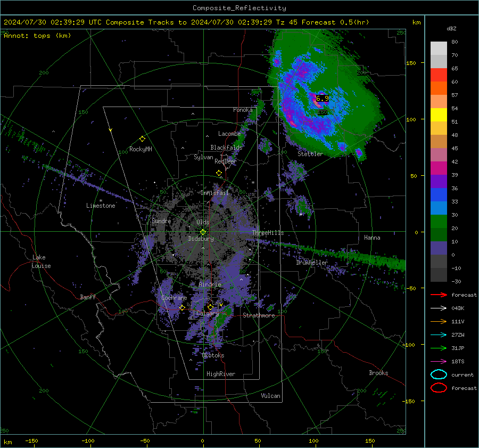Viewport: 479px width, 448px height.
Task: Click the bright yellow dBZ legend swatch
Action: pyautogui.click(x=439, y=115)
